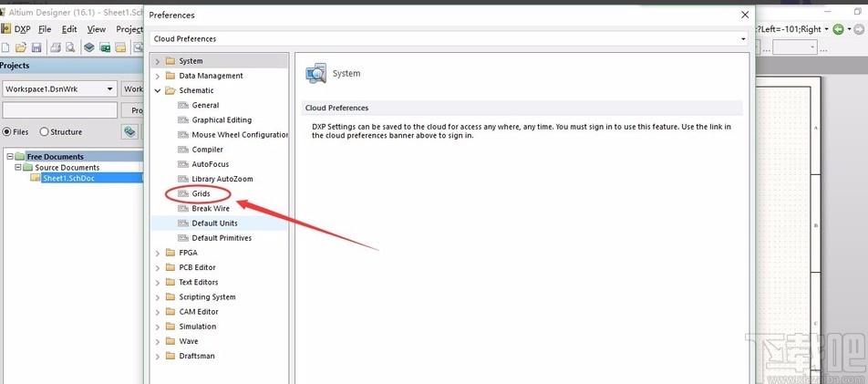Image resolution: width=868 pixels, height=384 pixels.
Task: Select PCB Editor folder label
Action: click(198, 267)
